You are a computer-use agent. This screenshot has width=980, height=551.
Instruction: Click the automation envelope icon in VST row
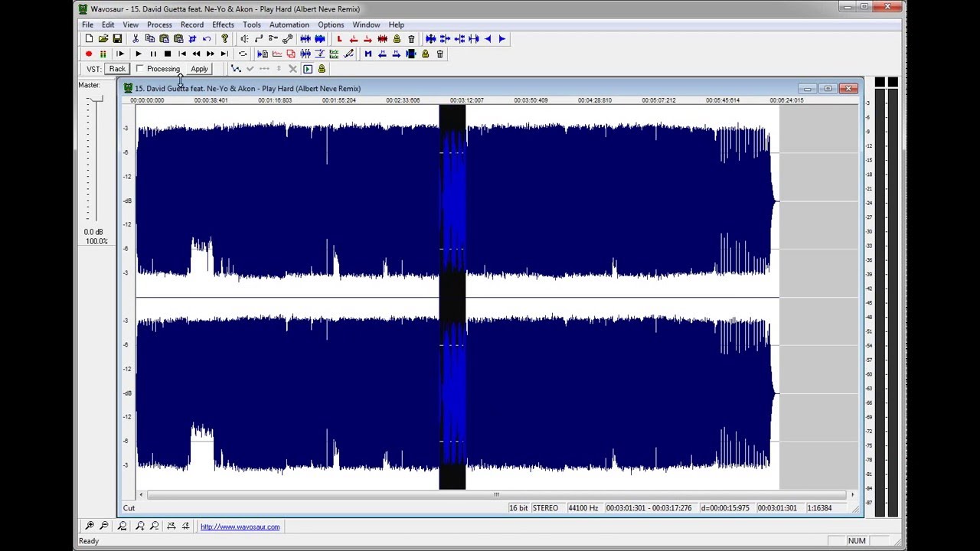click(x=236, y=69)
